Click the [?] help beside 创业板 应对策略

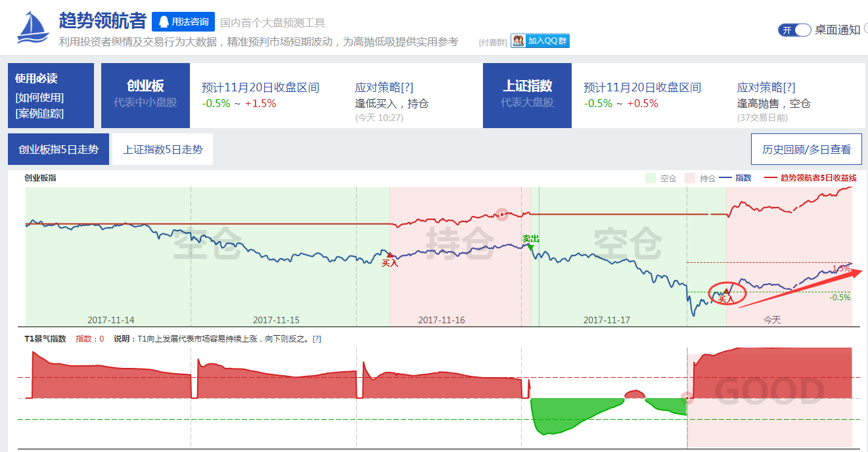(x=407, y=87)
